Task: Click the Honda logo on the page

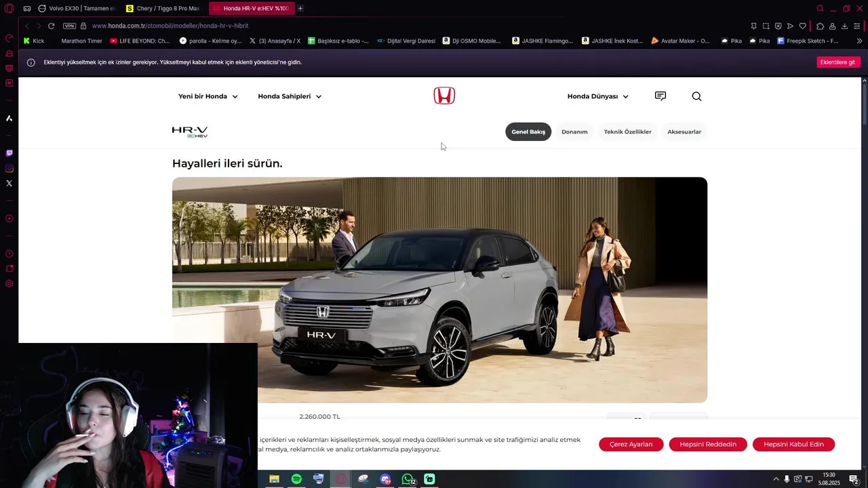Action: click(x=444, y=96)
